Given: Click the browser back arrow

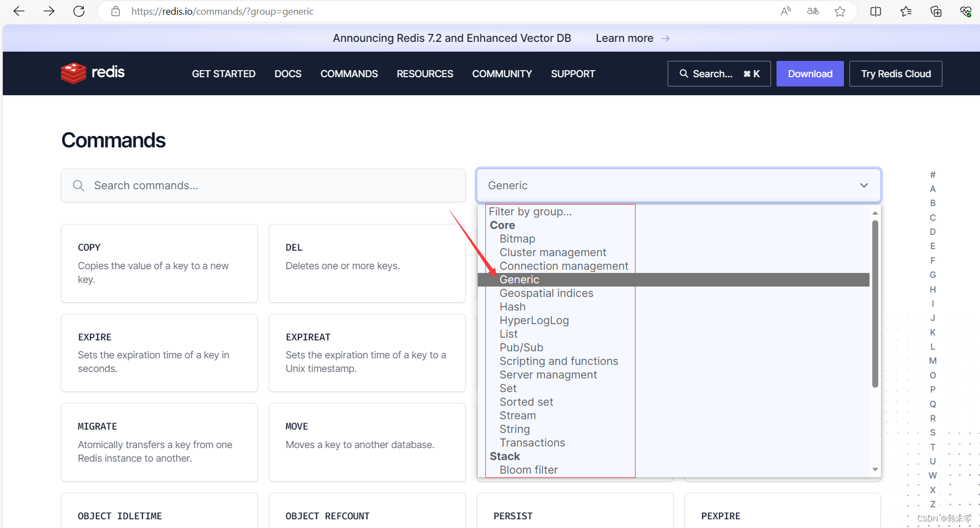Looking at the screenshot, I should click(19, 11).
